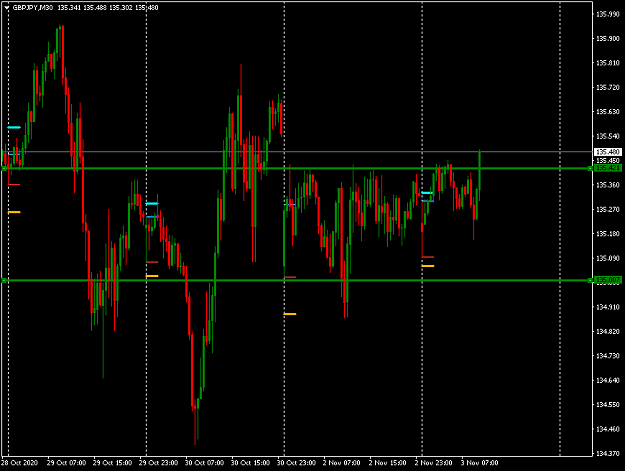Viewport: 625px width, 471px height.
Task: Click the 134.910 price scale label
Action: (x=608, y=307)
